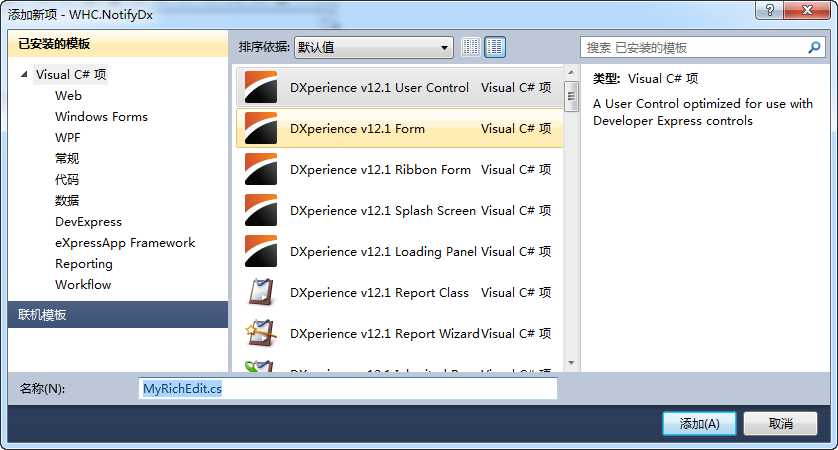Viewport: 838px width, 450px height.
Task: Select the DXperience v12.1 Ribbon Form text
Action: [x=381, y=169]
